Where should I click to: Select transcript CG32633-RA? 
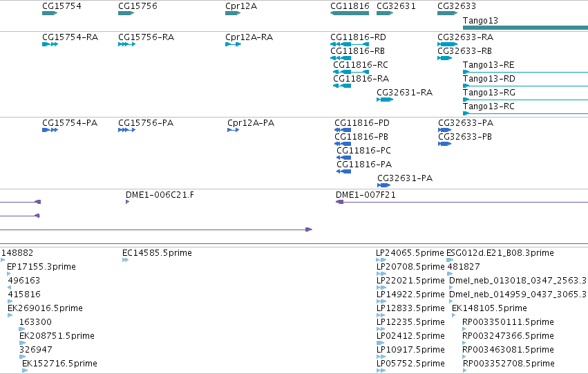[447, 44]
